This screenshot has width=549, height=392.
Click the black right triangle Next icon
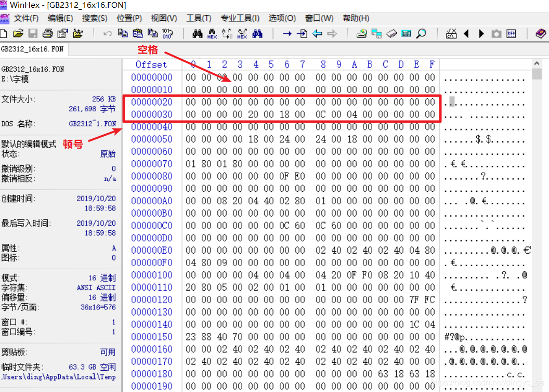coord(481,34)
